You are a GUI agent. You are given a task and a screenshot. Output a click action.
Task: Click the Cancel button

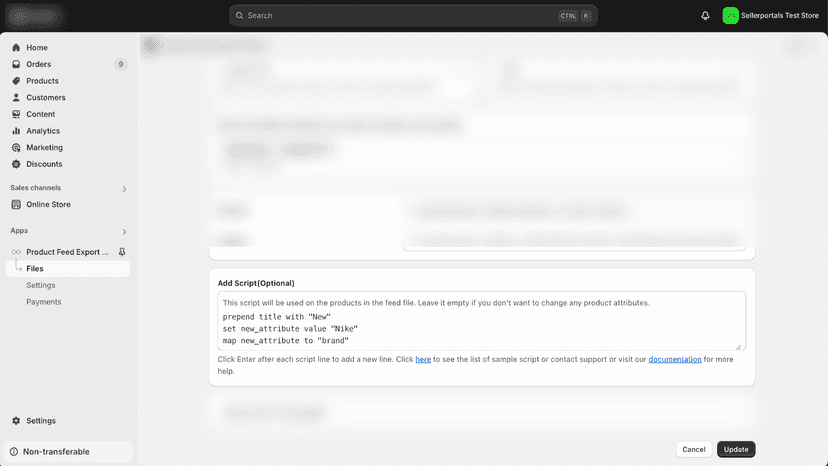pos(693,449)
